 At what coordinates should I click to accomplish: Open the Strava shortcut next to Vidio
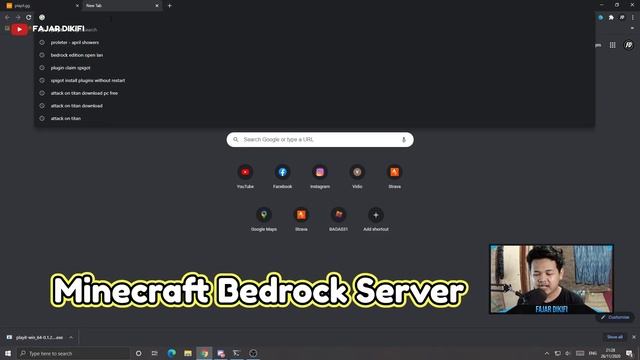coord(394,176)
